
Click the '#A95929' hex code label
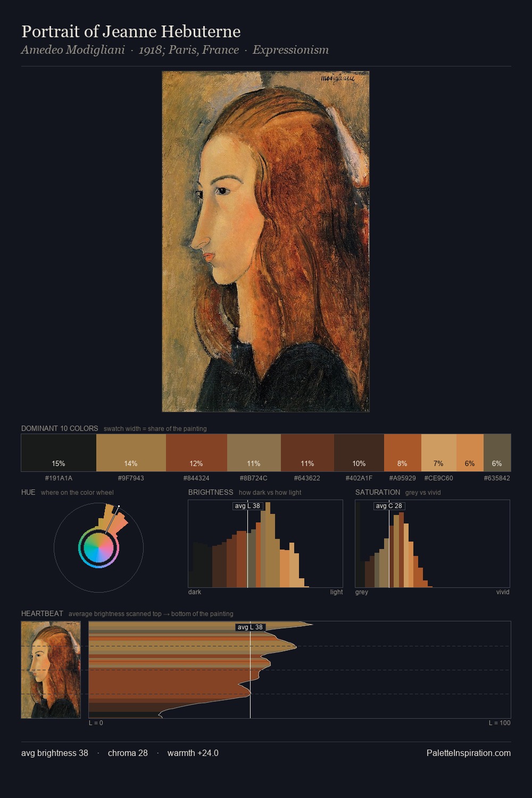[403, 478]
